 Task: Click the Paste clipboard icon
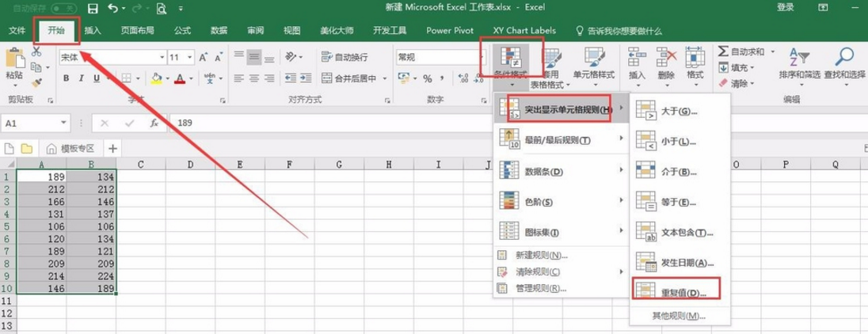click(x=13, y=59)
